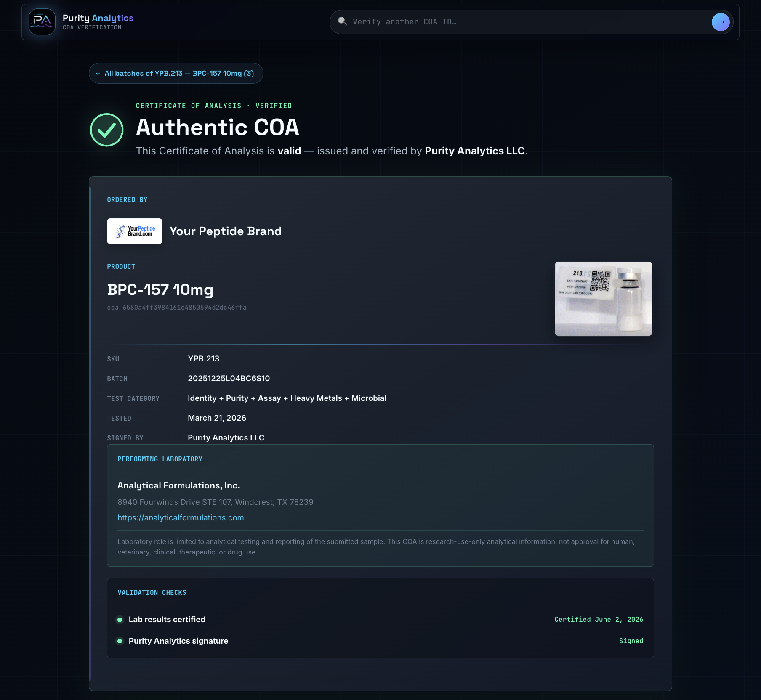Click the green verified checkmark icon
761x700 pixels.
tap(107, 130)
